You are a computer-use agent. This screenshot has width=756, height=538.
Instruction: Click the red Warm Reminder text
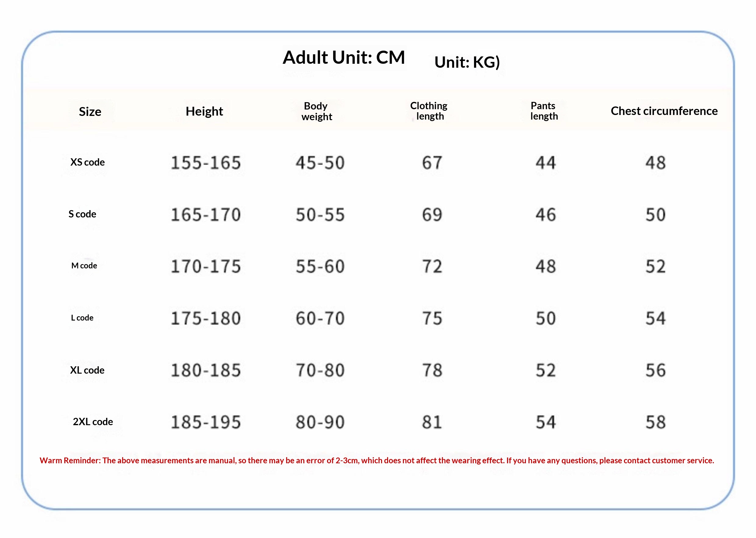[x=376, y=461]
